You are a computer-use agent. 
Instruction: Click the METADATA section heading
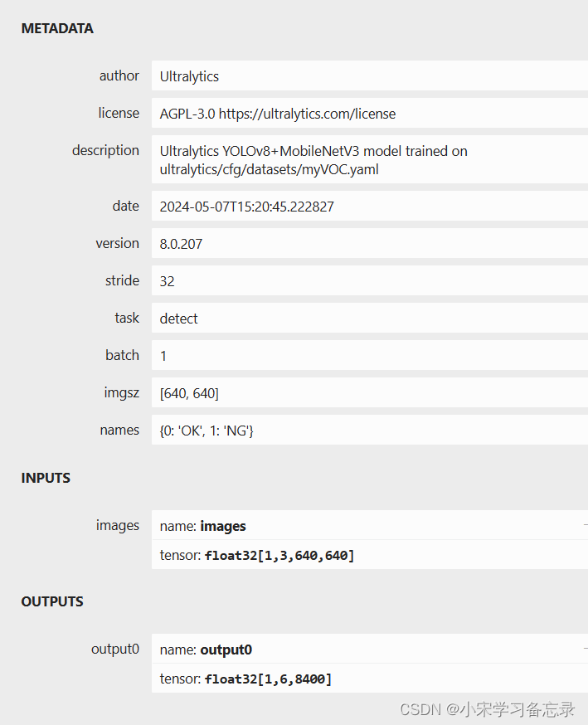(x=57, y=29)
